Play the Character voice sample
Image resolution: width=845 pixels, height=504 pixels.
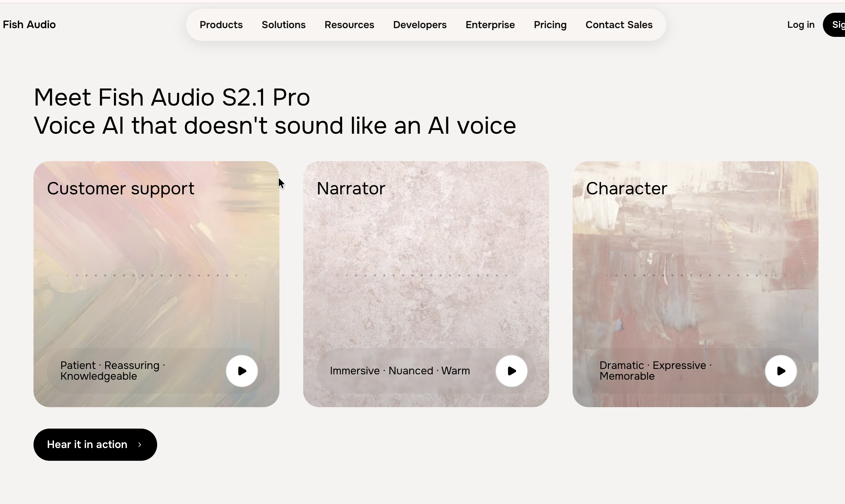[x=780, y=371]
